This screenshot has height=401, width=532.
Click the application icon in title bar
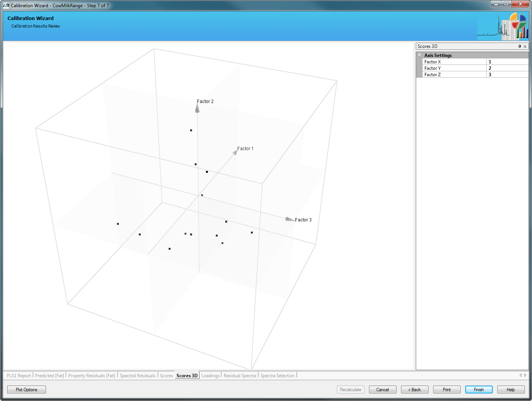6,5
